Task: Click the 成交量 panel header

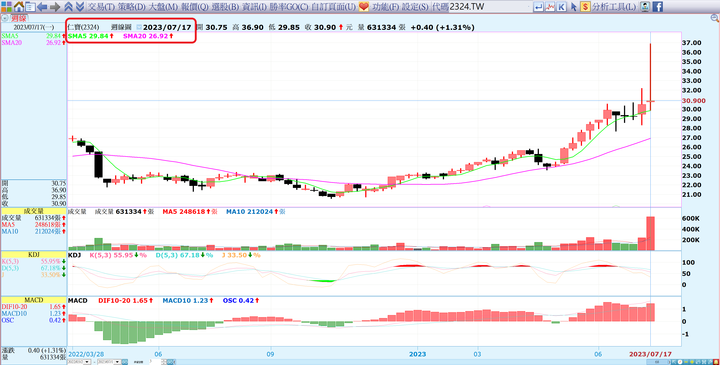Action: pyautogui.click(x=34, y=211)
